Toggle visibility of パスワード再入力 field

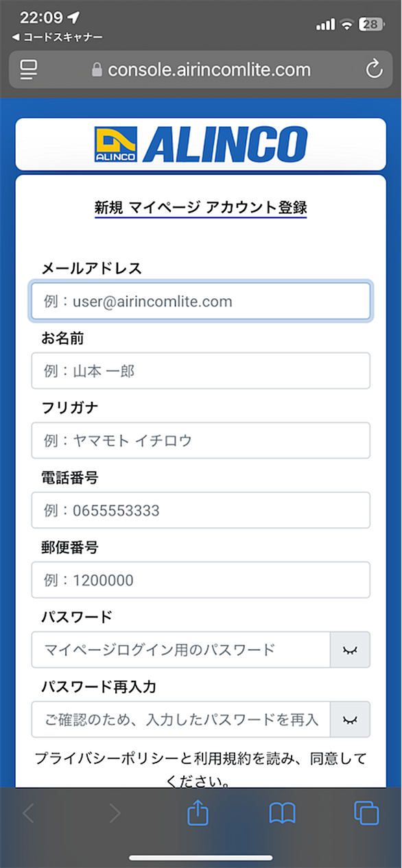[351, 719]
